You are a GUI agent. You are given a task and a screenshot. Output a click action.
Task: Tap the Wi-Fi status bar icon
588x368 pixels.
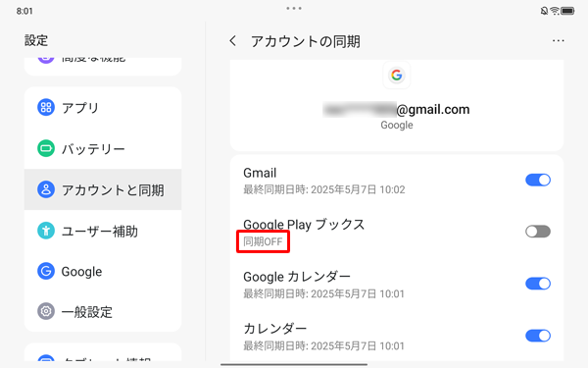[x=555, y=11]
